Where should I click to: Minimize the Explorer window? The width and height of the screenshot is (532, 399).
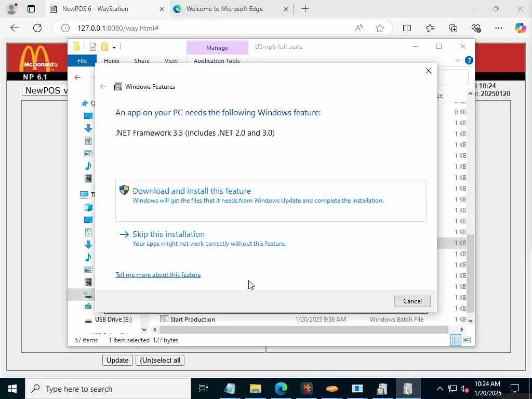pos(415,46)
